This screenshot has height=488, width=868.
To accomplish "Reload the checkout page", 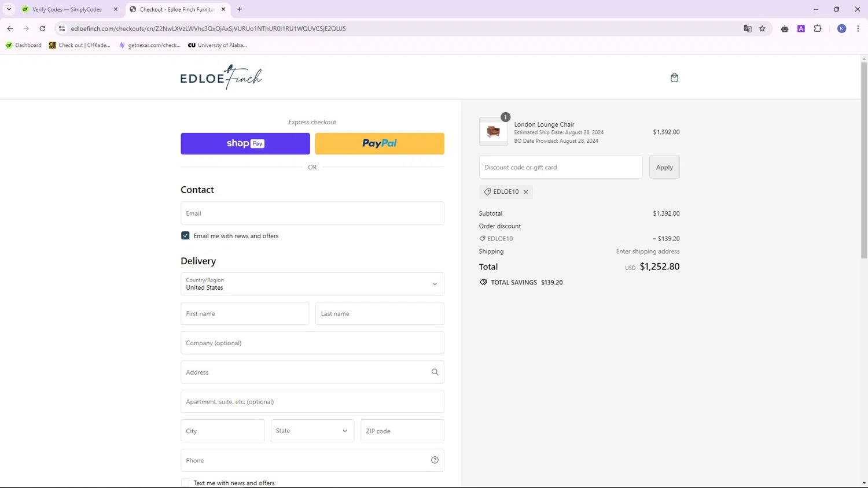I will (x=42, y=28).
